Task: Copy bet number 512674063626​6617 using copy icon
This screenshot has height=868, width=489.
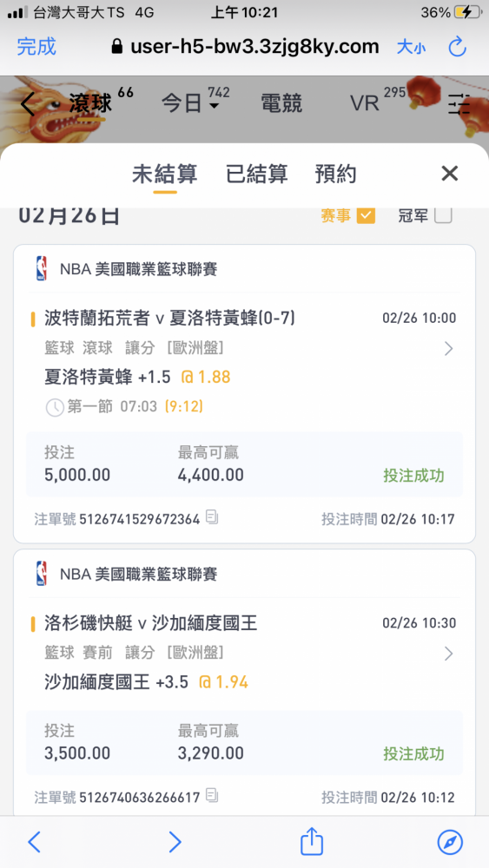Action: [212, 796]
